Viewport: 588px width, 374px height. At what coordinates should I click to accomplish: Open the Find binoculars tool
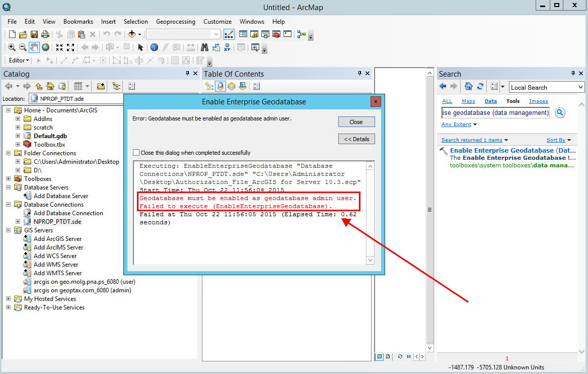point(204,47)
